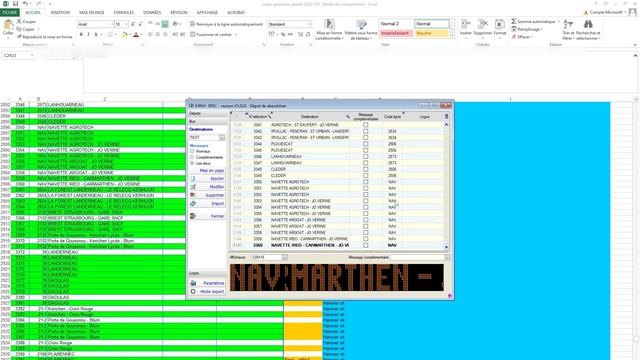Click Mise en forme conditionnelle icon
This screenshot has width=640, height=360.
click(x=329, y=24)
